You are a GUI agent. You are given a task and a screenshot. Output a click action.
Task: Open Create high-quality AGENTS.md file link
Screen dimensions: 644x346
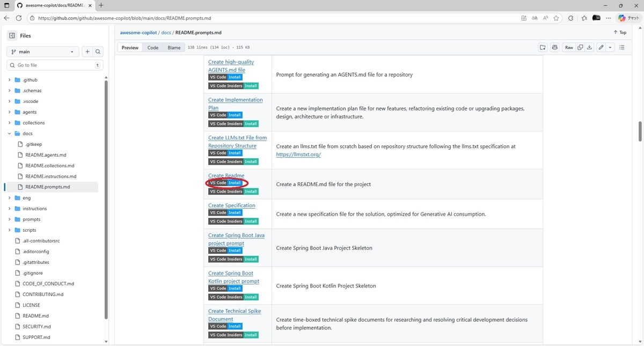(x=231, y=66)
